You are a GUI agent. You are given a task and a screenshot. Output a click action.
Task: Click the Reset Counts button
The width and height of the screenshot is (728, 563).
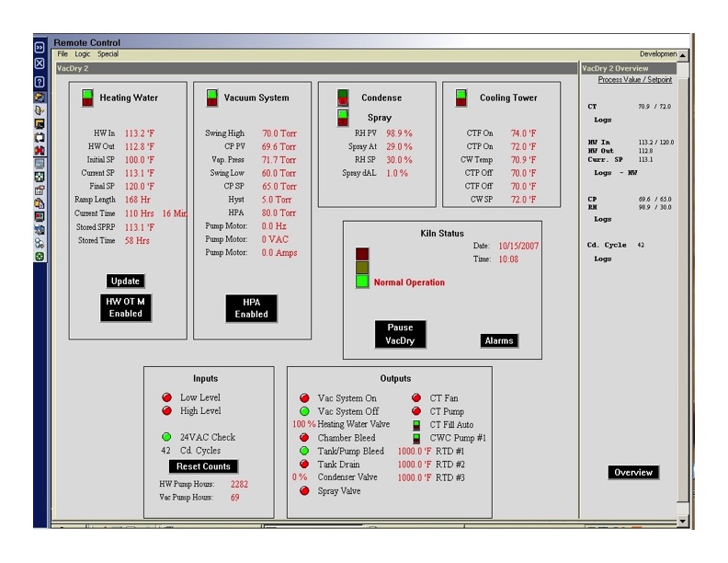[x=204, y=466]
